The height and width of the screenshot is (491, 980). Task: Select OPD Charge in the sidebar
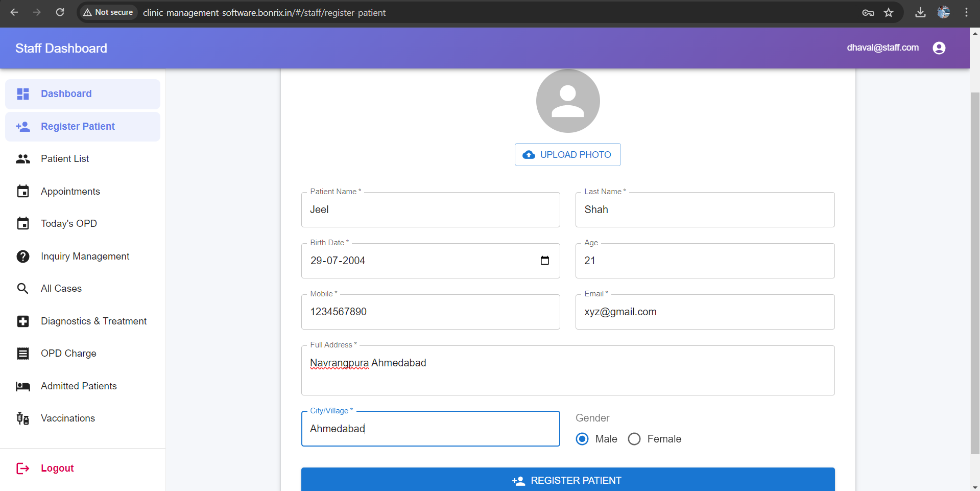(x=23, y=353)
